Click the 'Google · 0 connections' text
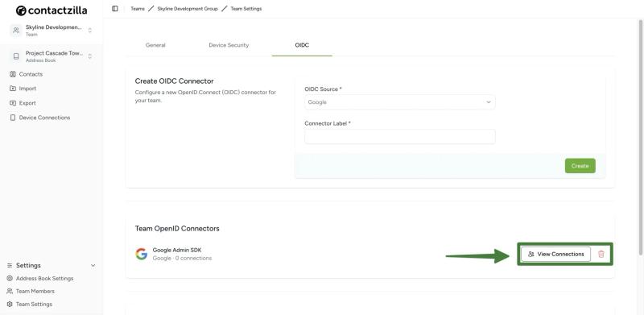Screen dimensions: 644x315 (x=183, y=259)
